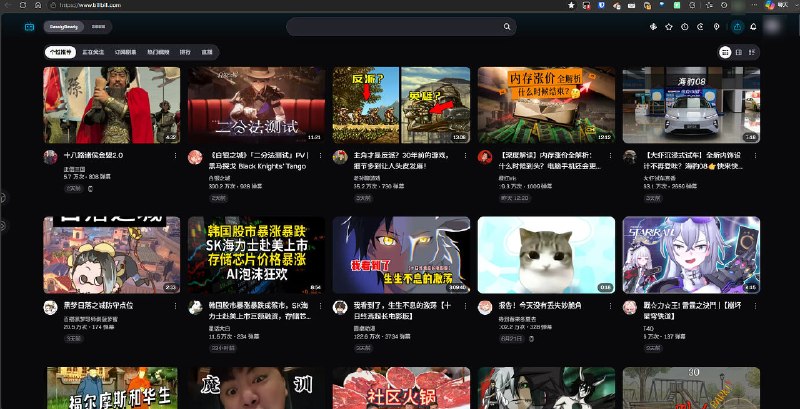This screenshot has width=800, height=409.
Task: Open video title 十几路诸侯会盟2.0
Action: point(93,156)
